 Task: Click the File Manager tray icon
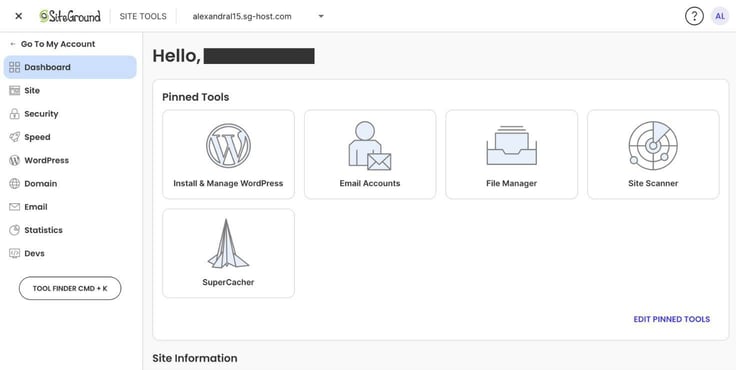(x=511, y=145)
